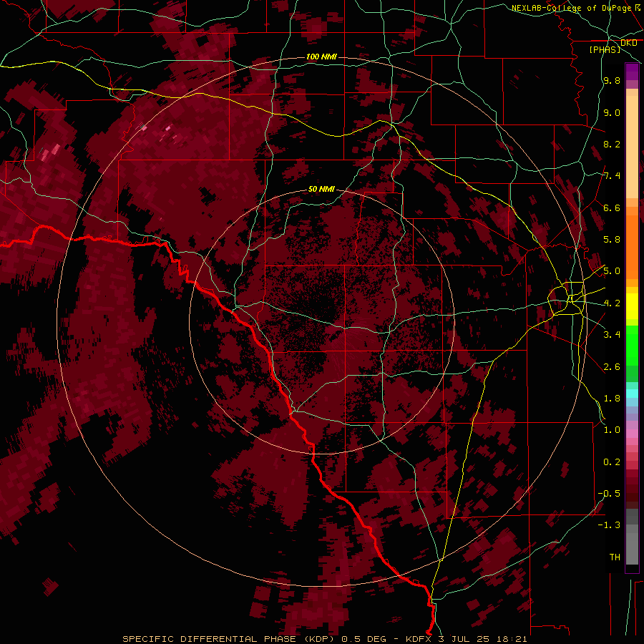The image size is (644, 644).
Task: Click the 9.0 value on the color scale
Action: [x=612, y=112]
